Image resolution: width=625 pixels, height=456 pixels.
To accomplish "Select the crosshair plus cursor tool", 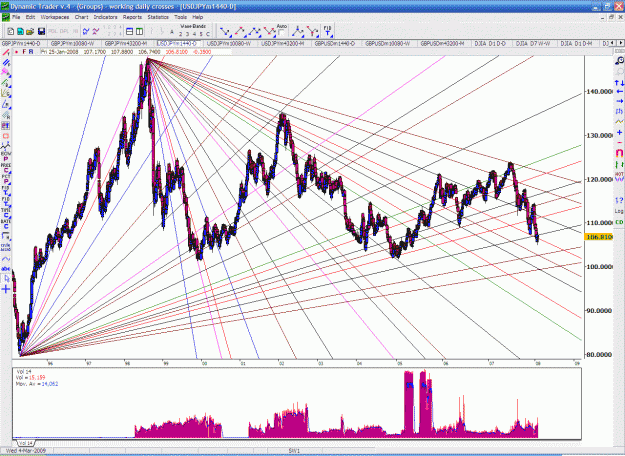I will [6, 289].
